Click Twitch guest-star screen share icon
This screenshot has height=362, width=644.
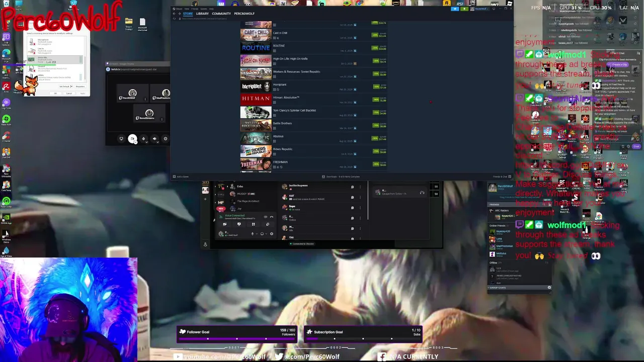[x=121, y=139]
